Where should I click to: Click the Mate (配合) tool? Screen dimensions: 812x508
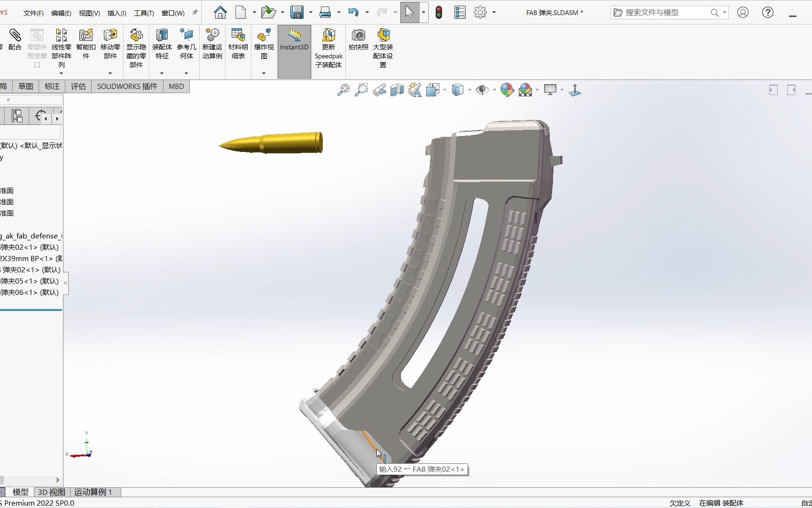[x=15, y=39]
